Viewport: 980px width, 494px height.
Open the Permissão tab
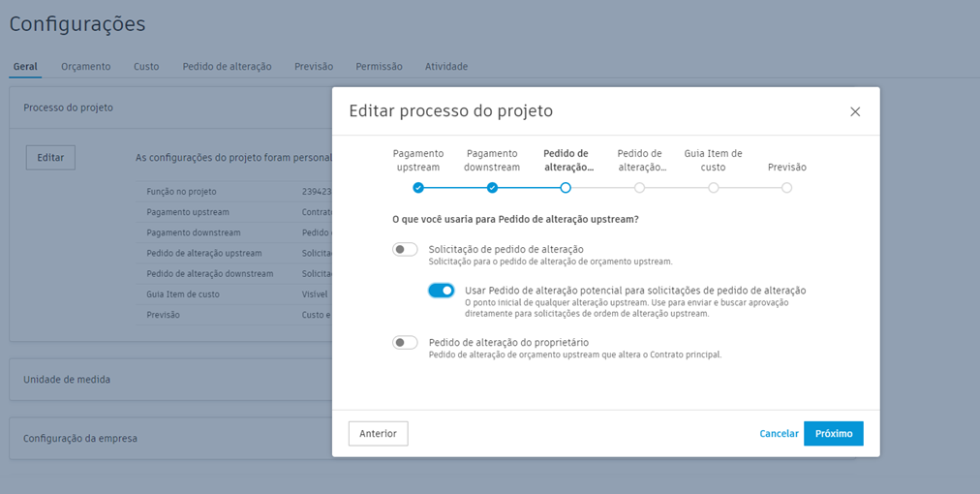click(x=379, y=66)
